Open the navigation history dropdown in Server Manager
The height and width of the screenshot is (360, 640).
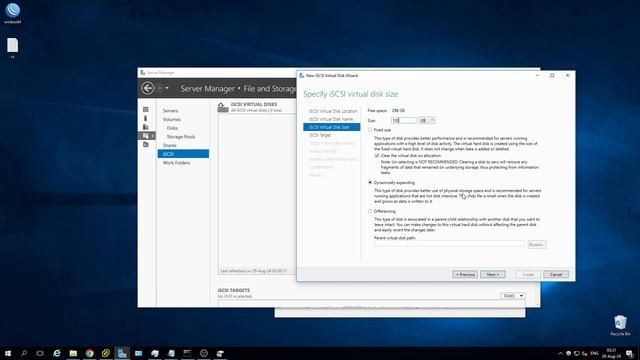pyautogui.click(x=167, y=88)
